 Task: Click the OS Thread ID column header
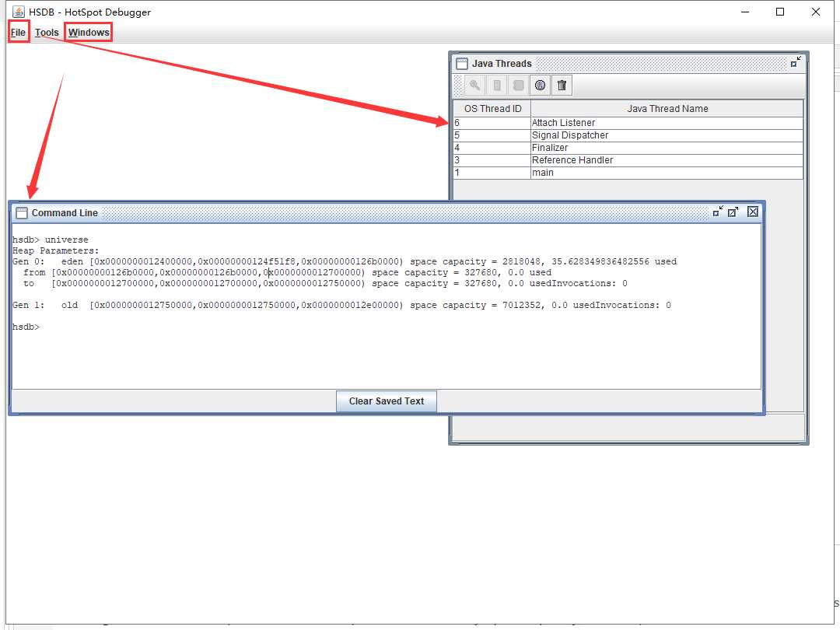[x=492, y=109]
